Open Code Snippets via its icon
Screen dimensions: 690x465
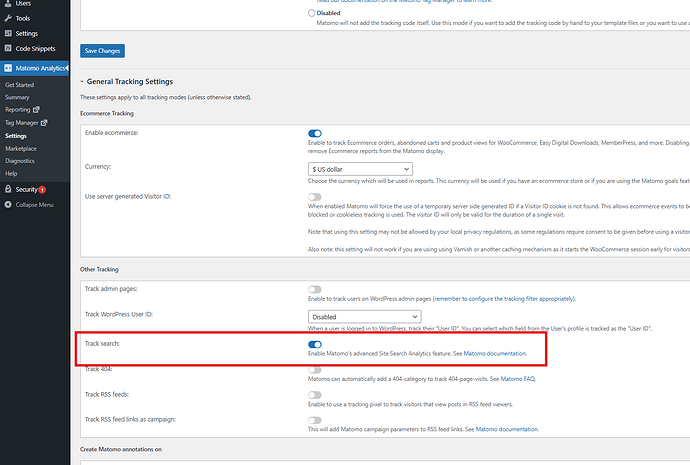point(8,48)
